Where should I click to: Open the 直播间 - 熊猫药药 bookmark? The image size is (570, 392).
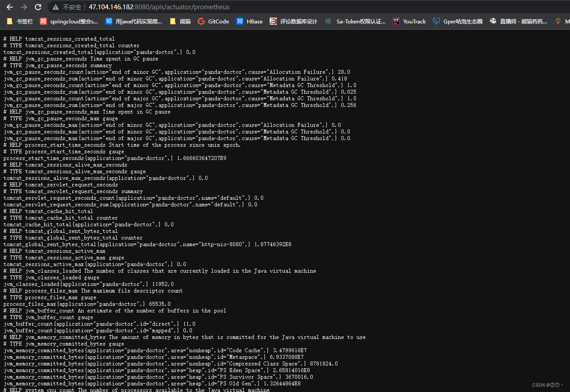click(518, 21)
